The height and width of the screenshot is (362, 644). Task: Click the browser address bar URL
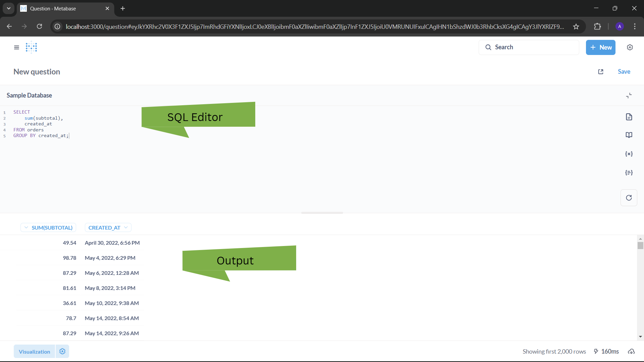315,26
